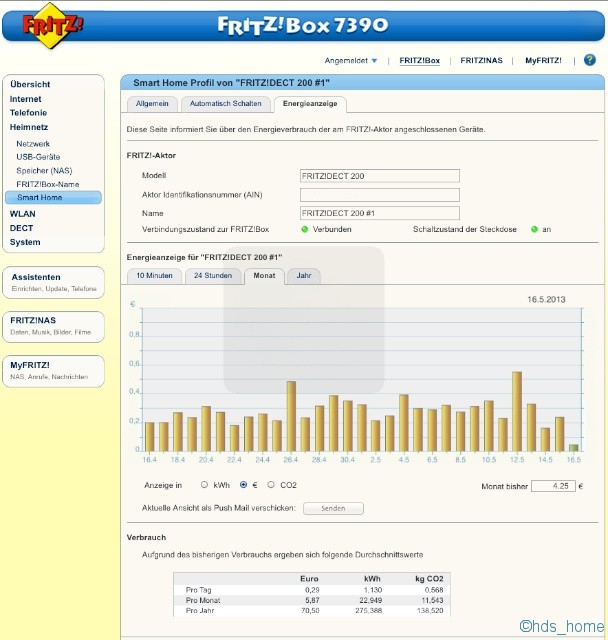
Task: Open the Assistenten panel
Action: (53, 282)
